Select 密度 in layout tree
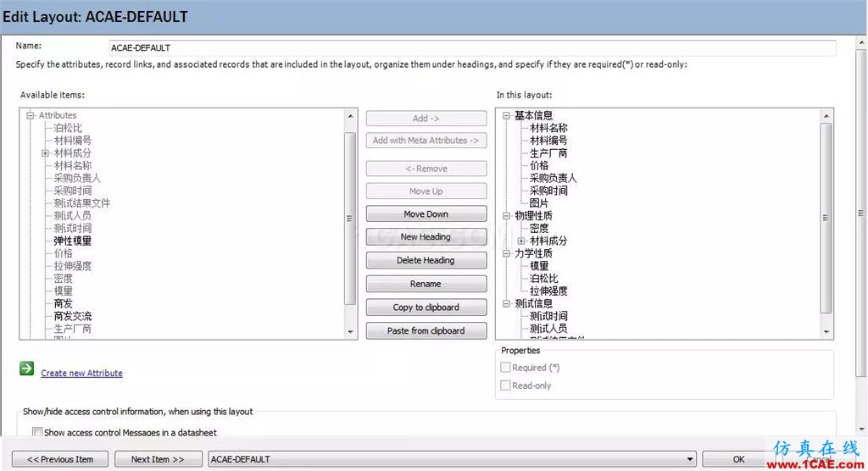This screenshot has height=471, width=868. click(539, 228)
